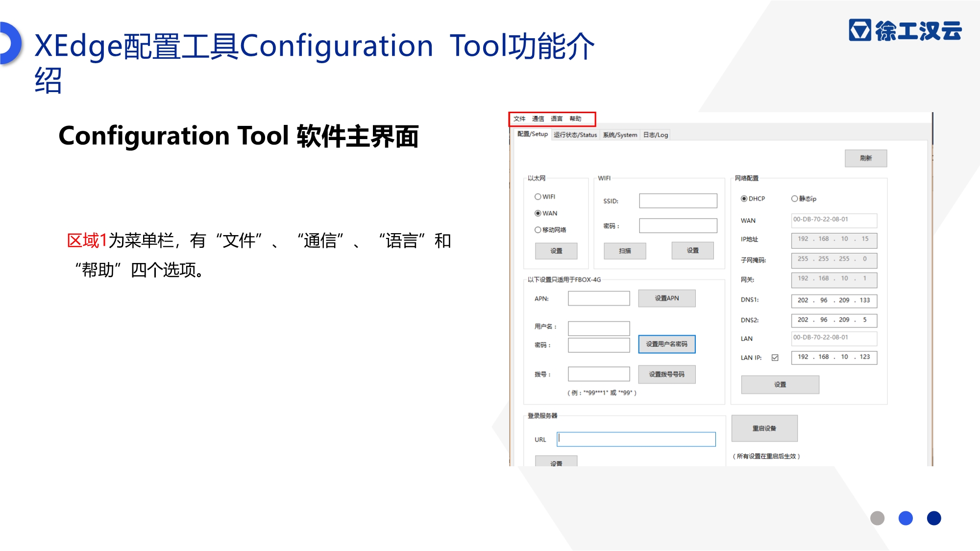Click the LAN MAC address field
Image resolution: width=980 pixels, height=551 pixels.
click(834, 338)
